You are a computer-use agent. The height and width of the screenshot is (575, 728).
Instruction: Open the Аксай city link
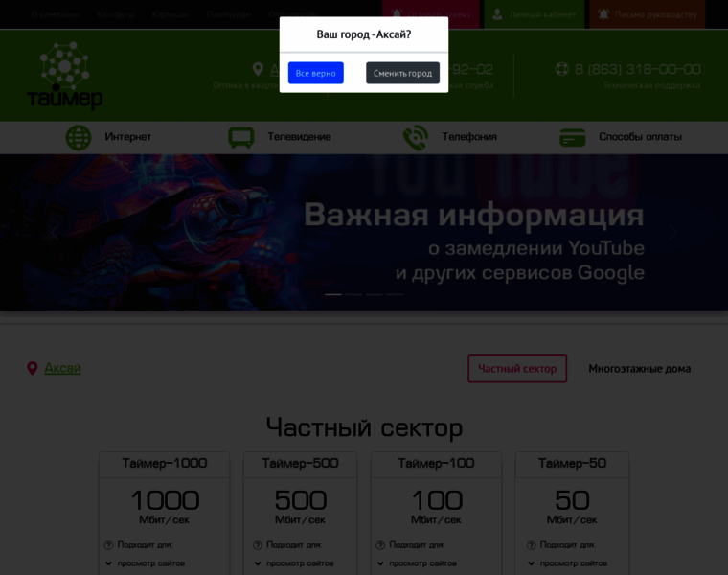(62, 368)
